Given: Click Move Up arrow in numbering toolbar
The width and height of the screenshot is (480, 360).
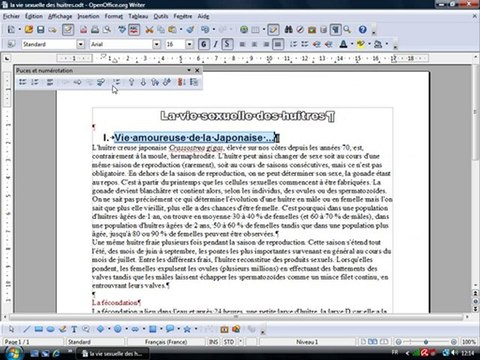Looking at the screenshot, I should tap(131, 82).
